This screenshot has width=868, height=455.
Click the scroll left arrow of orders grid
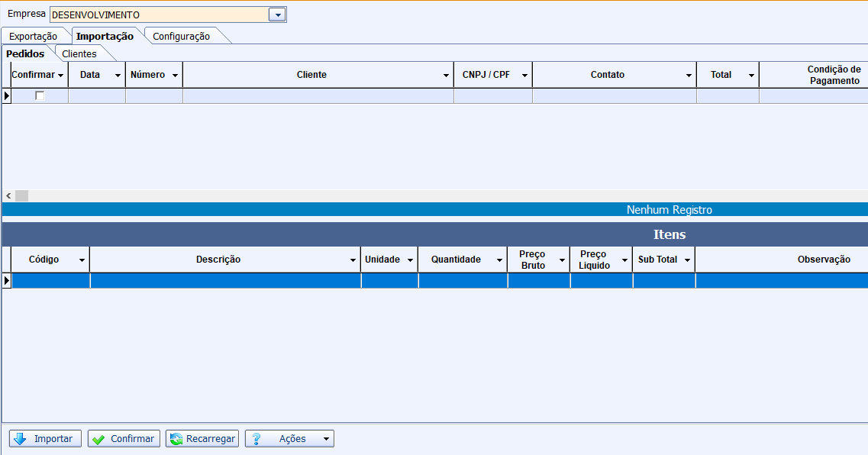click(8, 196)
